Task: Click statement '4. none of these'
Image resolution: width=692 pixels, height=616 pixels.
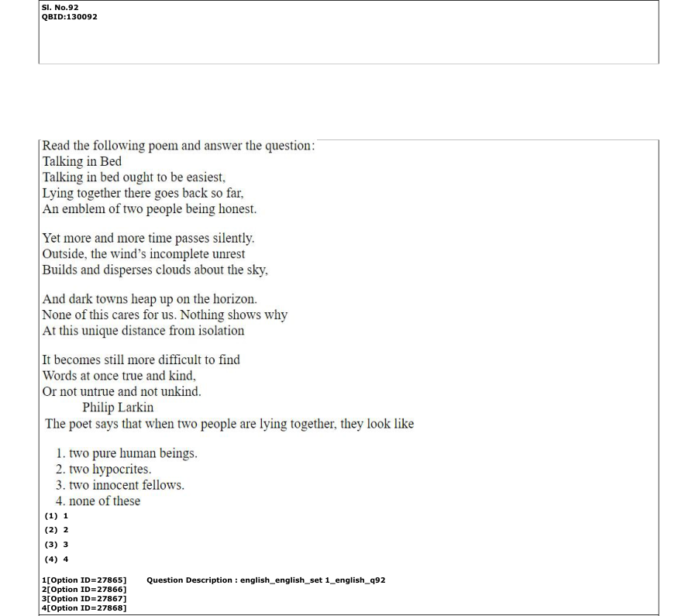Action: pos(98,501)
